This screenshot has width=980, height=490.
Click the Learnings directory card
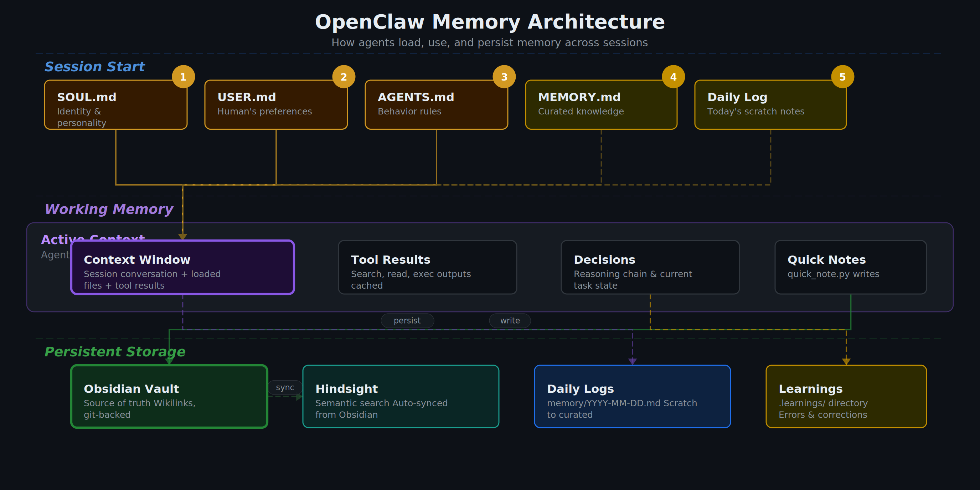pyautogui.click(x=846, y=396)
